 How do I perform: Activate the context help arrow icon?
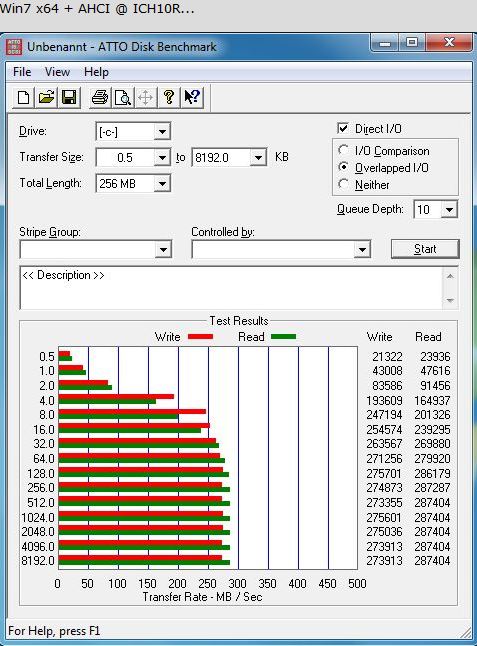point(192,98)
